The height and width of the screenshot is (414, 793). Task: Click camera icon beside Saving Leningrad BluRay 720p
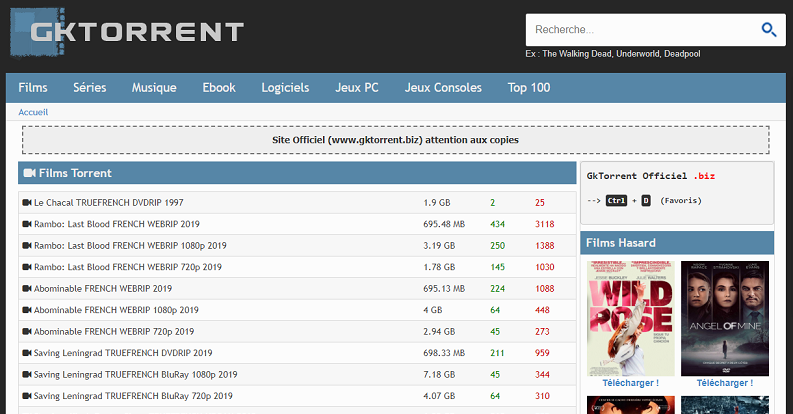coord(27,396)
